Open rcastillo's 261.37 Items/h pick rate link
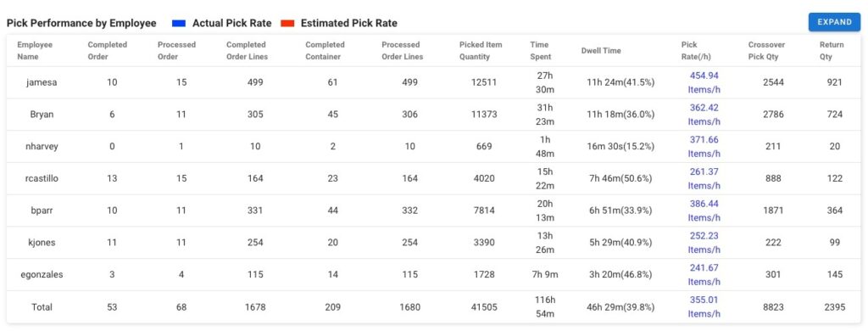868x331 pixels. tap(704, 178)
